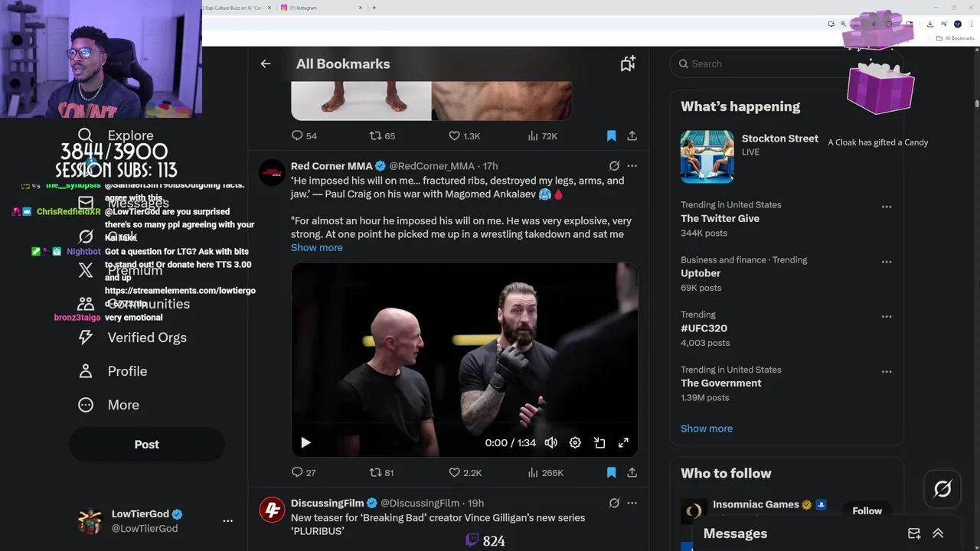
Task: Open the Uptober trend
Action: tap(701, 273)
